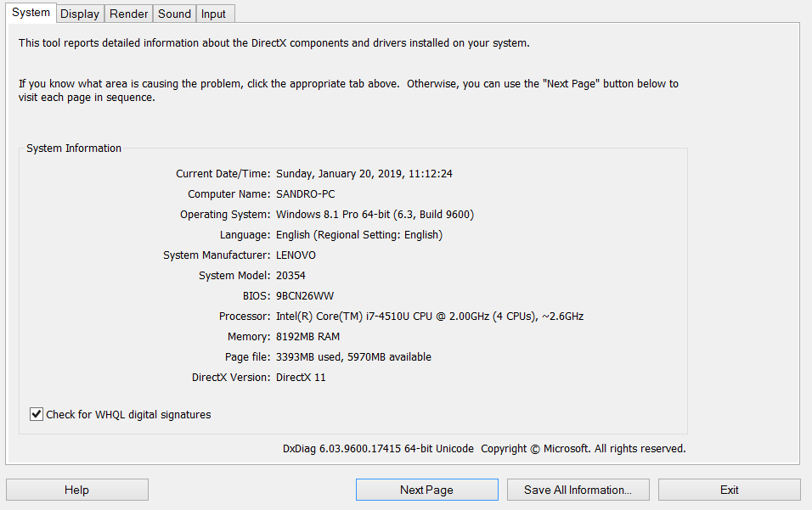The height and width of the screenshot is (510, 812).
Task: Click the LENOVO system manufacturer value
Action: (x=296, y=255)
